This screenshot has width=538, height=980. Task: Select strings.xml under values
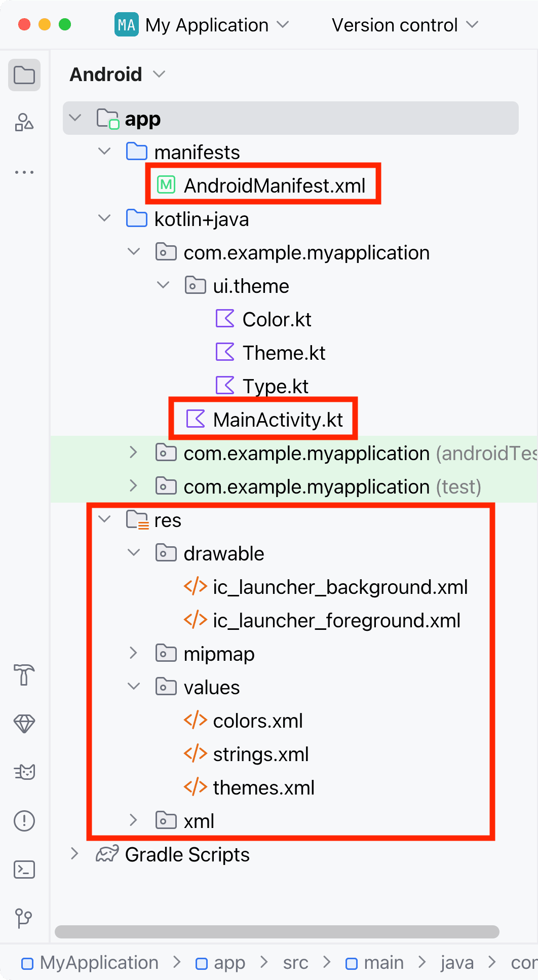[260, 754]
